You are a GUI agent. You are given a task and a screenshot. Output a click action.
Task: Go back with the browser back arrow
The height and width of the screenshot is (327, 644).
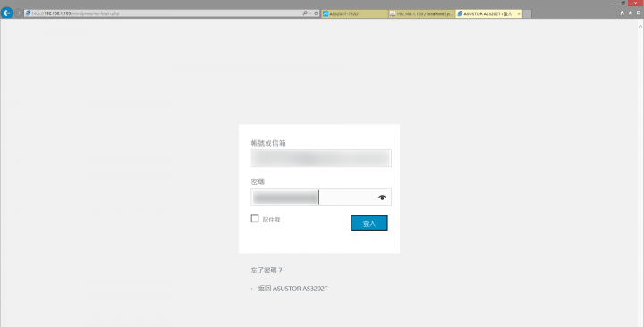(x=6, y=13)
